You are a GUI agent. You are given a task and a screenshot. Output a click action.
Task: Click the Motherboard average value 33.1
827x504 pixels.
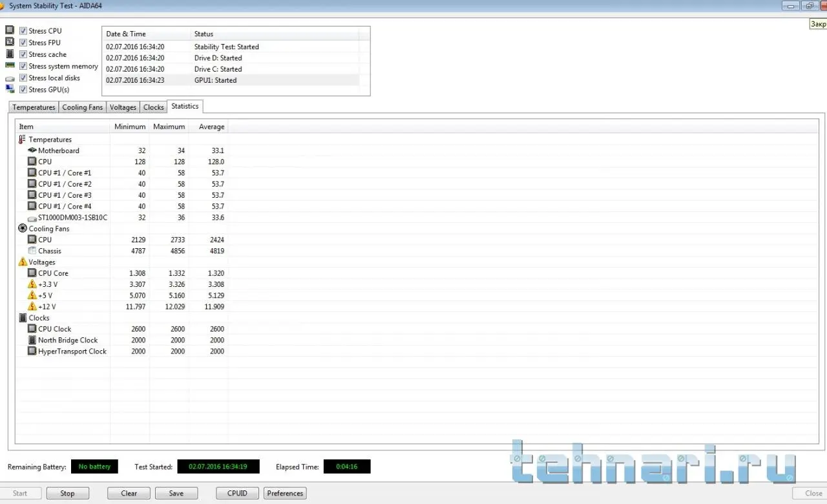tap(218, 151)
